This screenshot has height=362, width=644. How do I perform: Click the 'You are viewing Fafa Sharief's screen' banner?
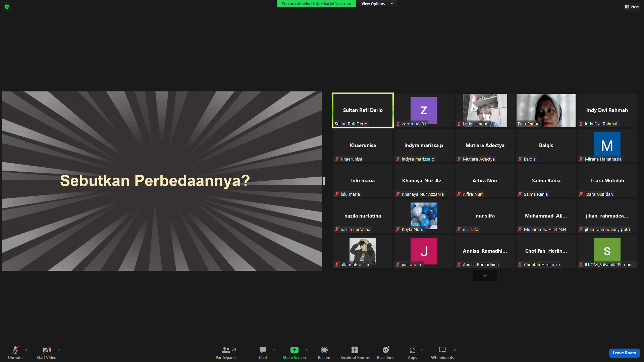pos(316,4)
